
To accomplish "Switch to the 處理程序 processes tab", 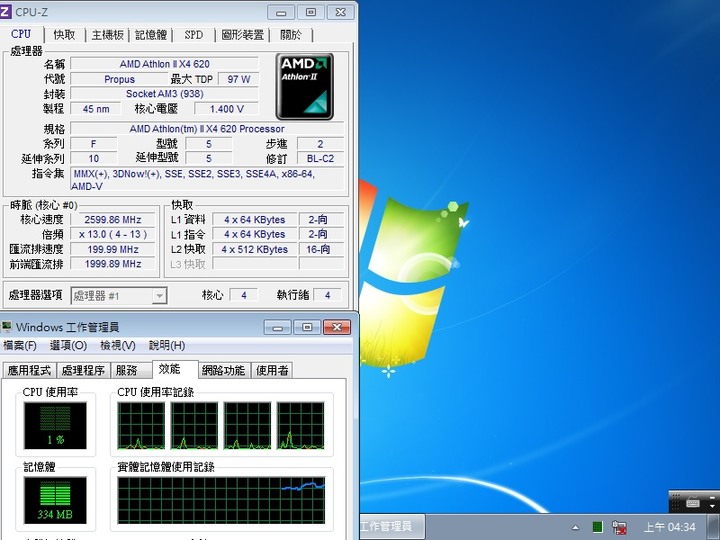I will [83, 370].
